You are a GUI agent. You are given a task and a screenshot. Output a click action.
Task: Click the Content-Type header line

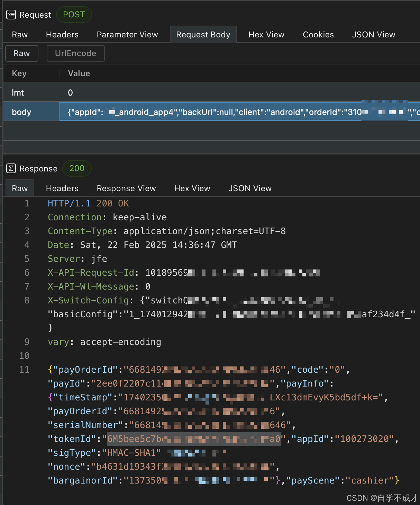(x=167, y=231)
